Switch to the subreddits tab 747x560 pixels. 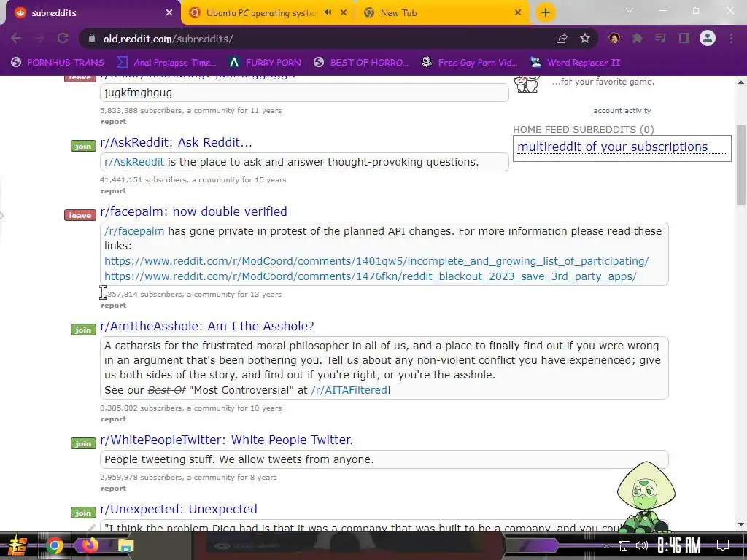90,13
